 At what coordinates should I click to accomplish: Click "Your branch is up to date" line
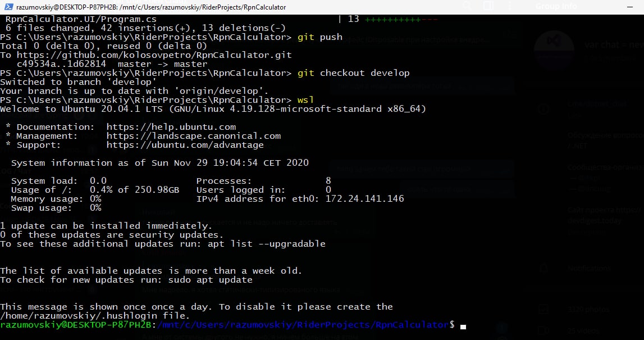coord(134,91)
